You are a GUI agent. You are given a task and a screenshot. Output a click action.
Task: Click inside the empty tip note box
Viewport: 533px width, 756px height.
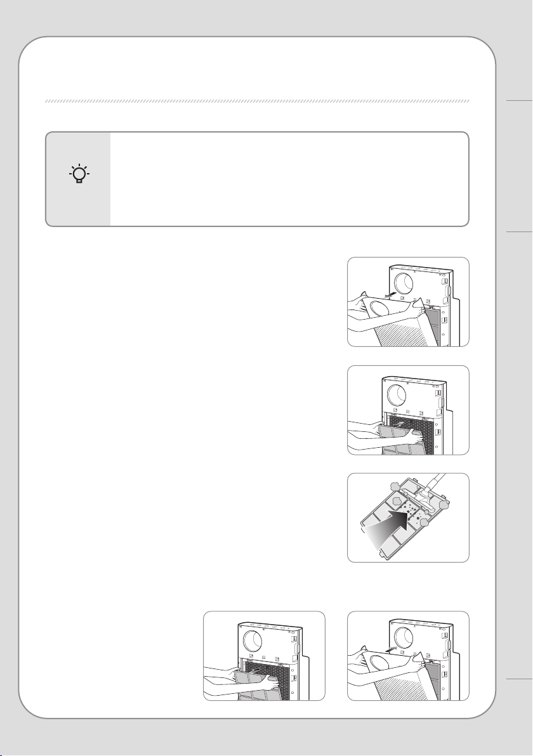(289, 179)
